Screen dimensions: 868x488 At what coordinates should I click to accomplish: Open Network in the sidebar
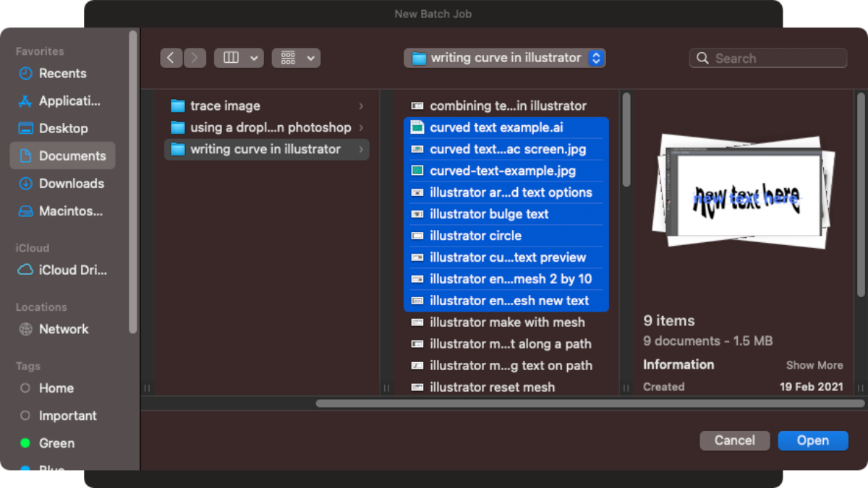coord(62,329)
